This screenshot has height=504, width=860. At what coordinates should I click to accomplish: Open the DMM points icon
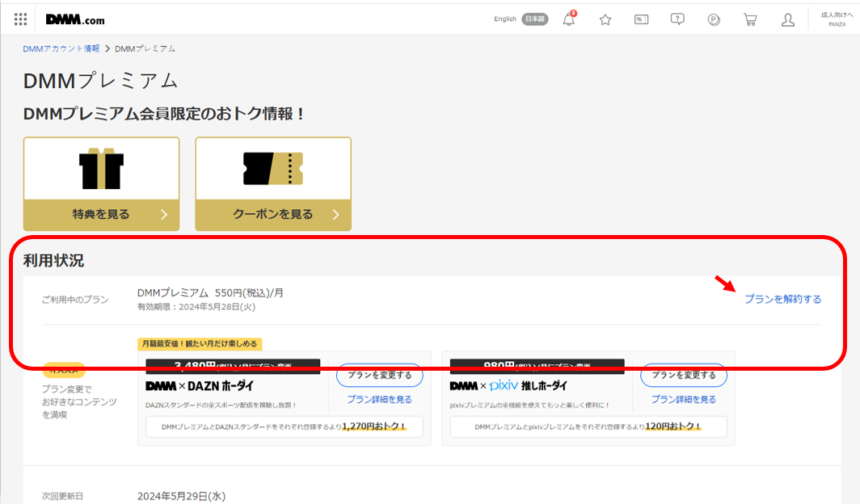point(714,19)
